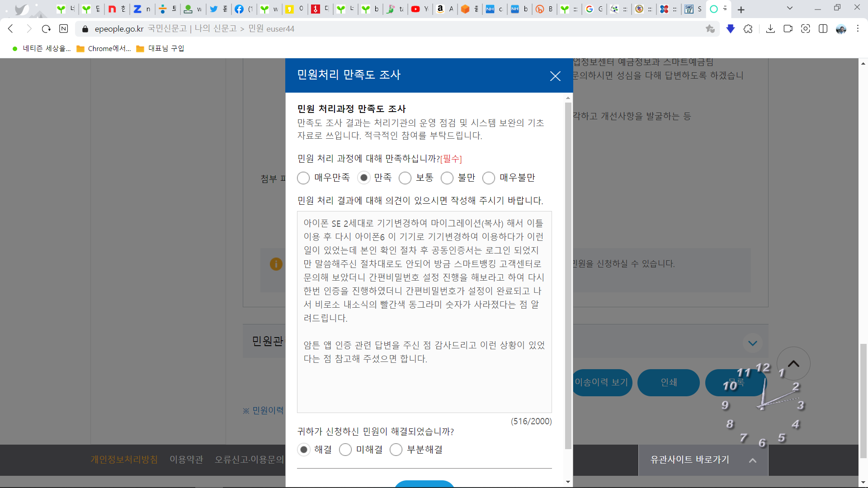Image resolution: width=868 pixels, height=488 pixels.
Task: Click the lock icon in the address bar
Action: (85, 29)
